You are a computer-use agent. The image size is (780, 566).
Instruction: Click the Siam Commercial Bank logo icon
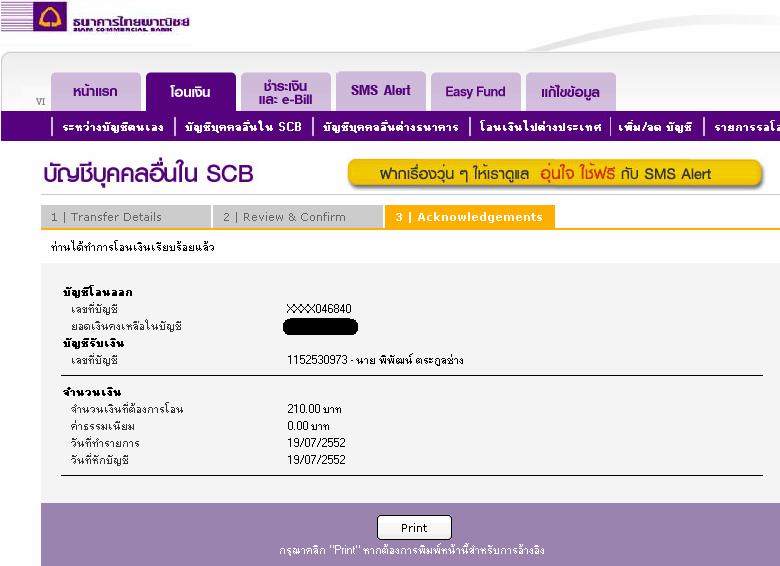click(50, 16)
